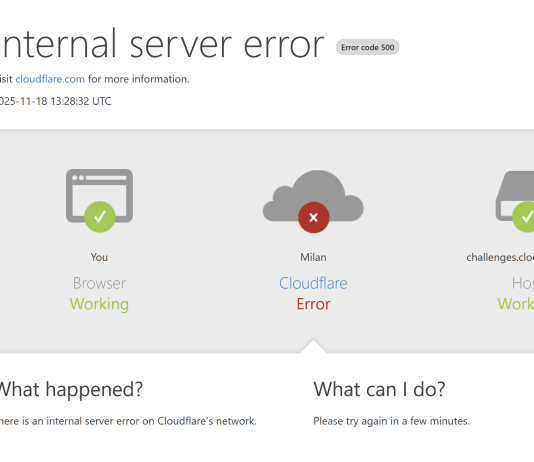
Task: Click the 'What happened?' heading
Action: coord(71,389)
